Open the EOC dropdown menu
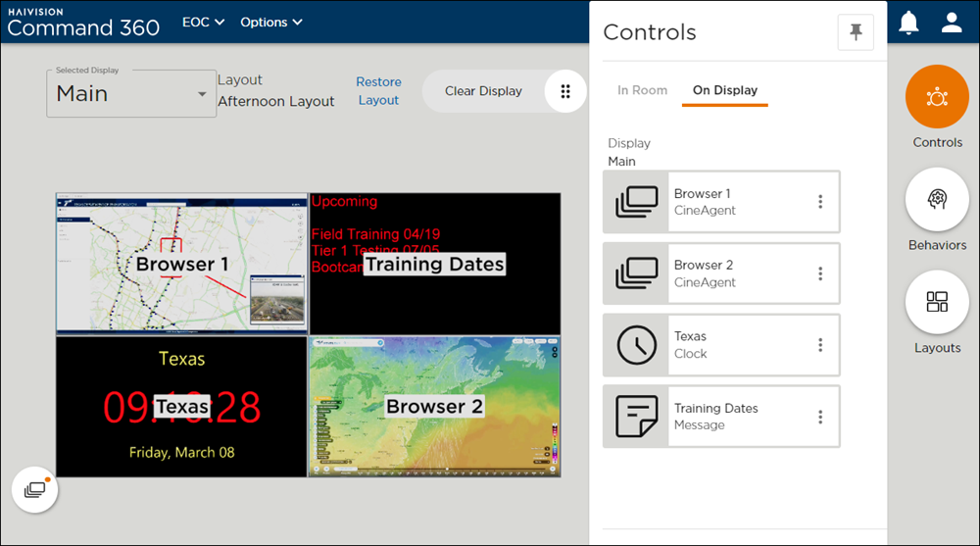 coord(203,22)
